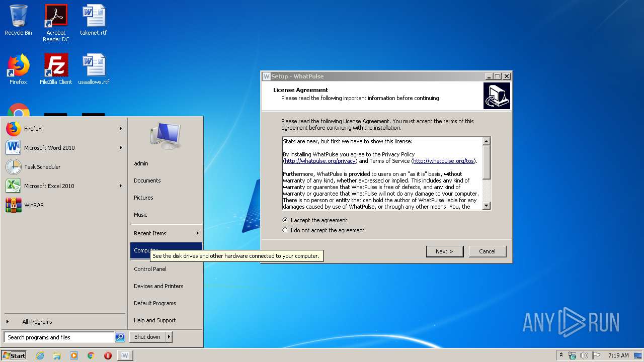Image resolution: width=644 pixels, height=362 pixels.
Task: Open Shut down options arrow
Action: point(169,337)
